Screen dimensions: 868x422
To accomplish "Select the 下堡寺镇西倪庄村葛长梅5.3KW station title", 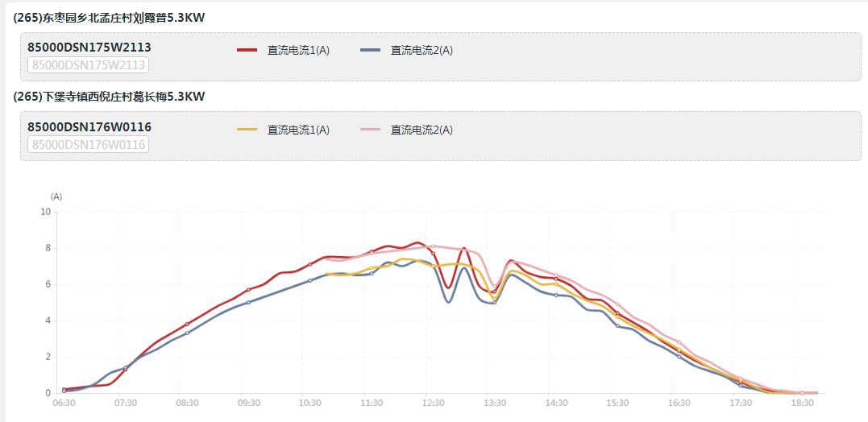I will [110, 97].
